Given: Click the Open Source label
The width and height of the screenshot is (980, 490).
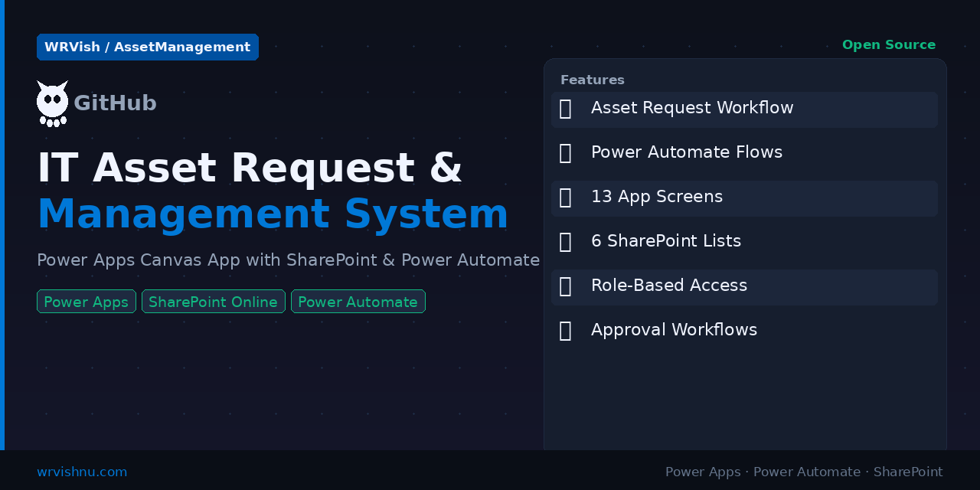Looking at the screenshot, I should point(889,45).
